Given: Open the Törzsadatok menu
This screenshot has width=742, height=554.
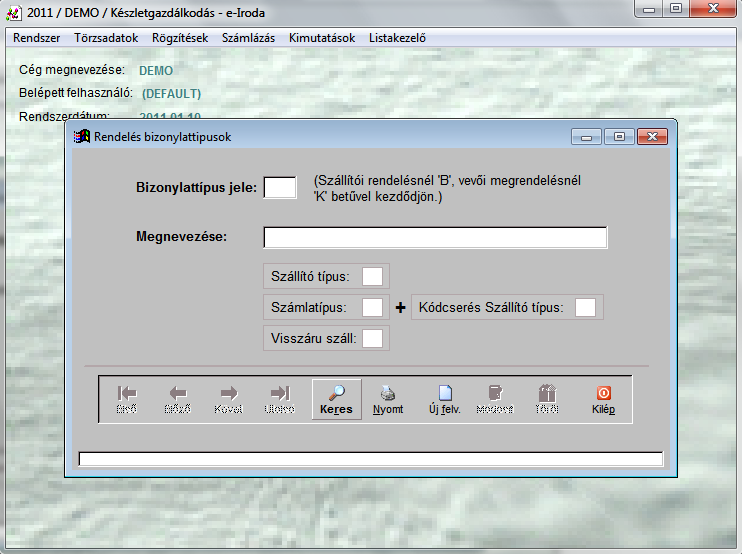Looking at the screenshot, I should pyautogui.click(x=106, y=38).
